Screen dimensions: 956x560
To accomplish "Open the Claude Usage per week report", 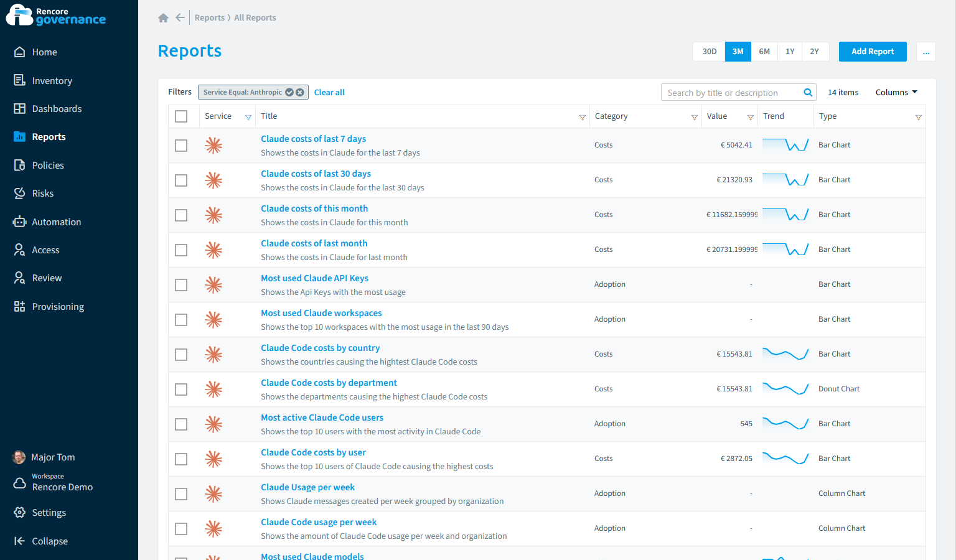I will pyautogui.click(x=307, y=488).
